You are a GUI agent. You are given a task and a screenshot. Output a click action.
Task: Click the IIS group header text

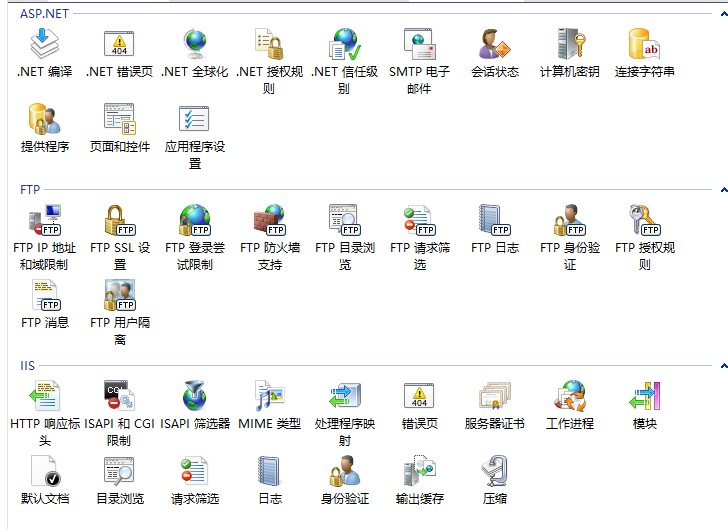(27, 366)
